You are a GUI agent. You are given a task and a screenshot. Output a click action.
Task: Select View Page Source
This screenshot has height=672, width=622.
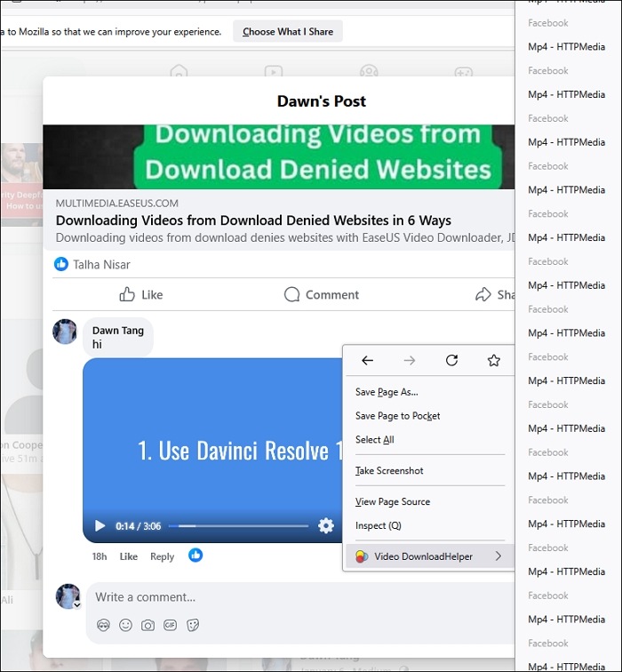393,501
